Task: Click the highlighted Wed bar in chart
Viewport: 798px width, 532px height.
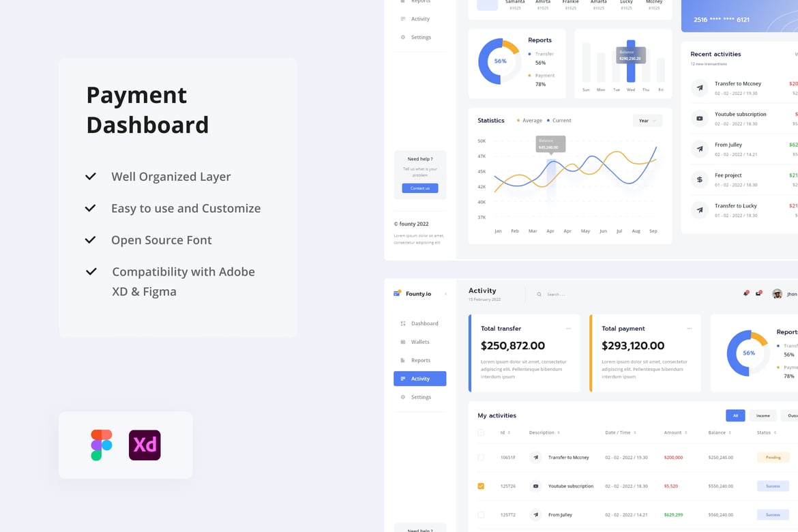Action: (631, 61)
